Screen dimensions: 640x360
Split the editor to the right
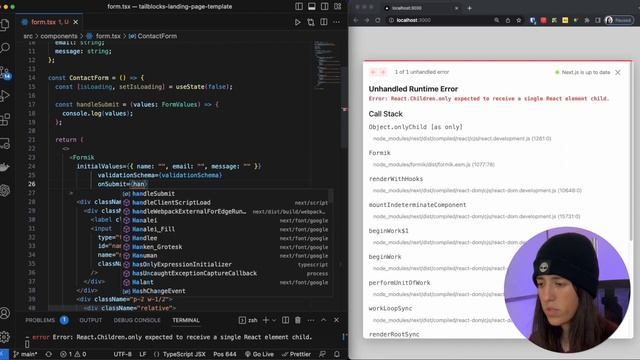(x=324, y=22)
